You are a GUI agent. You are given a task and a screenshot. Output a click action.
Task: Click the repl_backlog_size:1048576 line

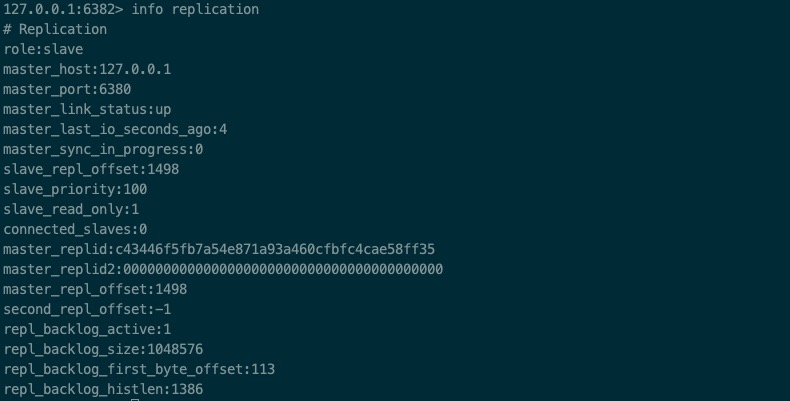click(103, 349)
